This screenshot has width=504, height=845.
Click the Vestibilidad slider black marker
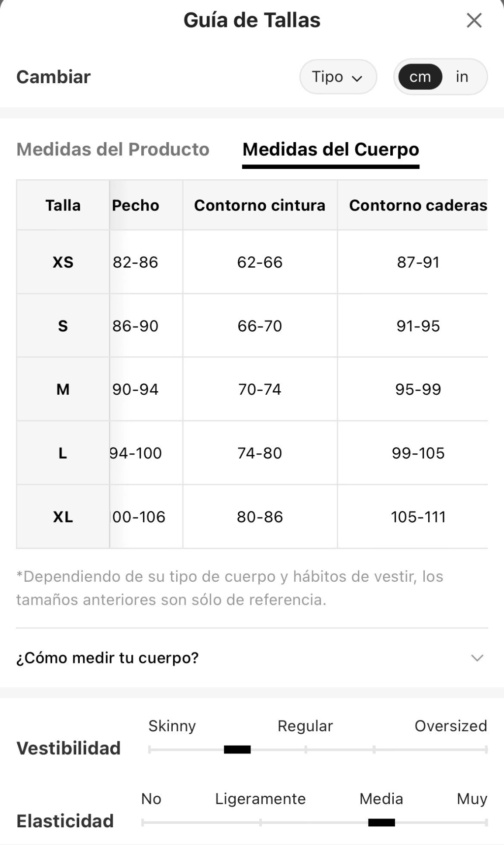(237, 750)
